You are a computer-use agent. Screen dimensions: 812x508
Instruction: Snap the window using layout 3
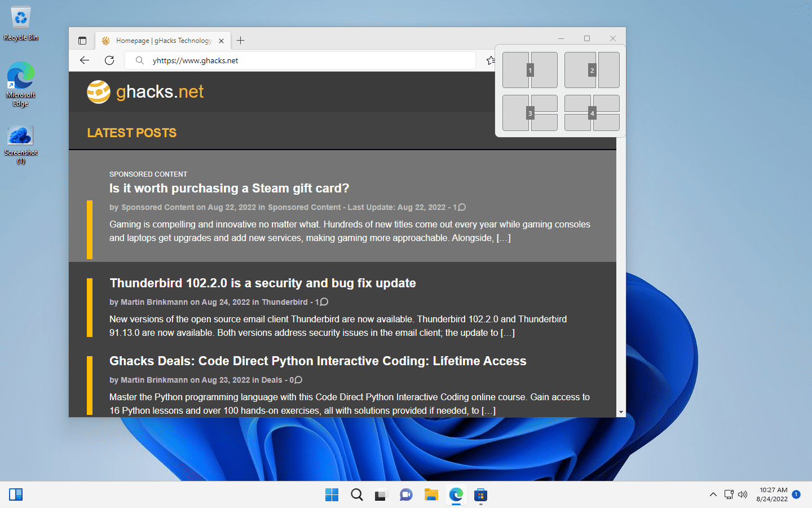[x=529, y=112]
